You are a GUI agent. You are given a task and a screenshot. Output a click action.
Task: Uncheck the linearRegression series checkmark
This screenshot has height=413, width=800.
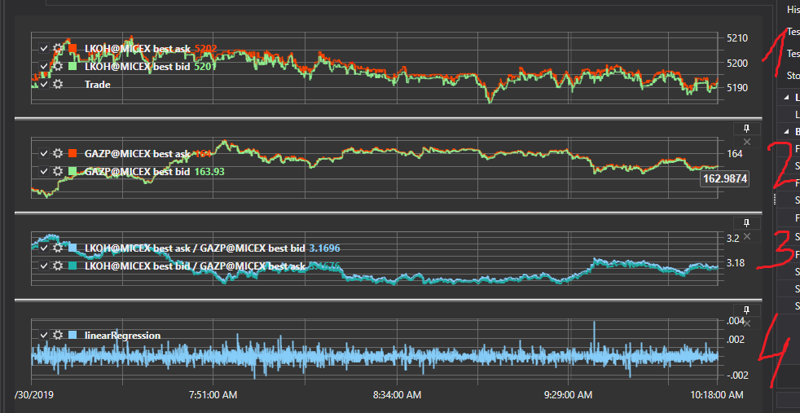tap(42, 335)
